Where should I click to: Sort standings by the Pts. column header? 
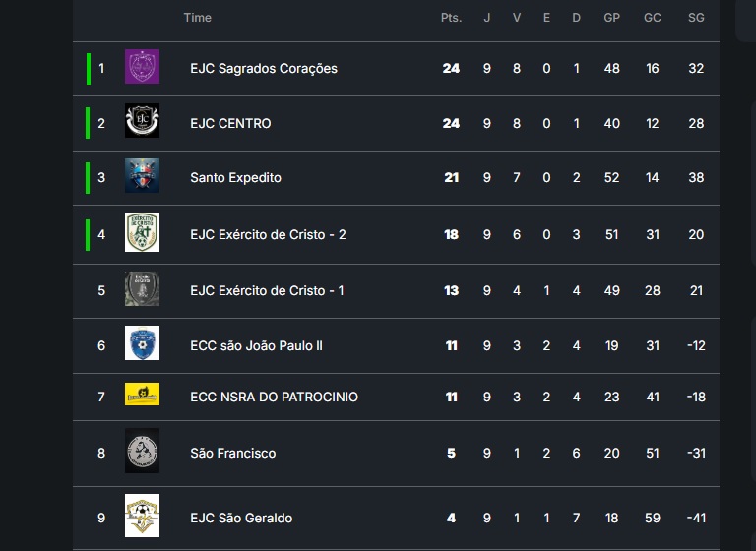pos(451,18)
